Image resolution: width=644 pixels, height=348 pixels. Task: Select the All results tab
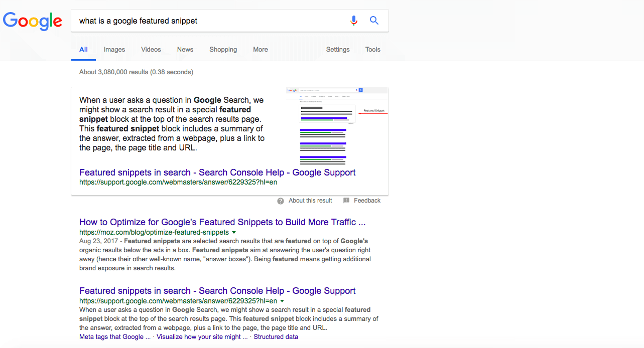[x=83, y=49]
